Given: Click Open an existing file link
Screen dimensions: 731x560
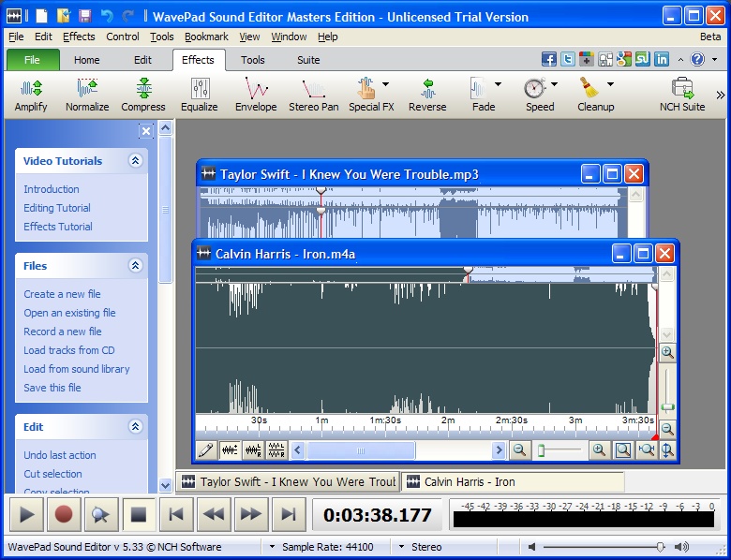Looking at the screenshot, I should tap(69, 313).
